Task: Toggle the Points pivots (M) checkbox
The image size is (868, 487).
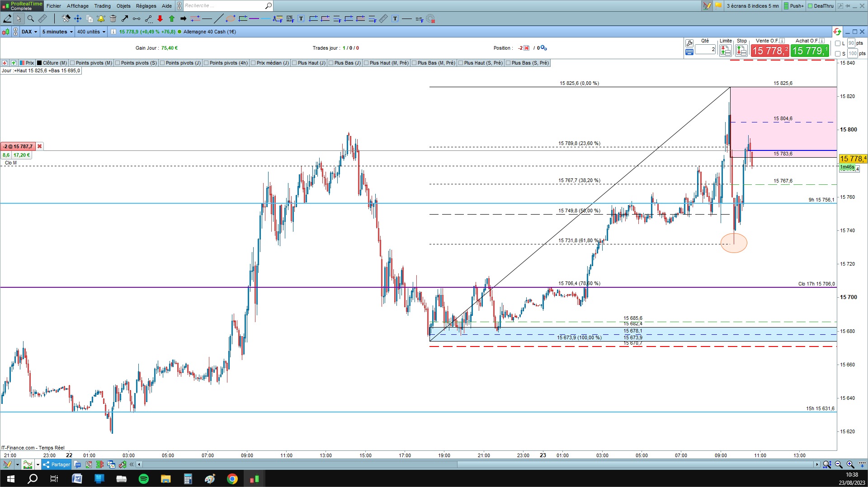Action: pos(72,63)
